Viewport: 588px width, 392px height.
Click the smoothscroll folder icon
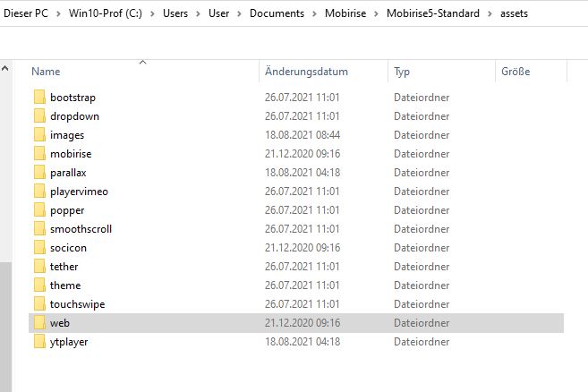tap(39, 228)
